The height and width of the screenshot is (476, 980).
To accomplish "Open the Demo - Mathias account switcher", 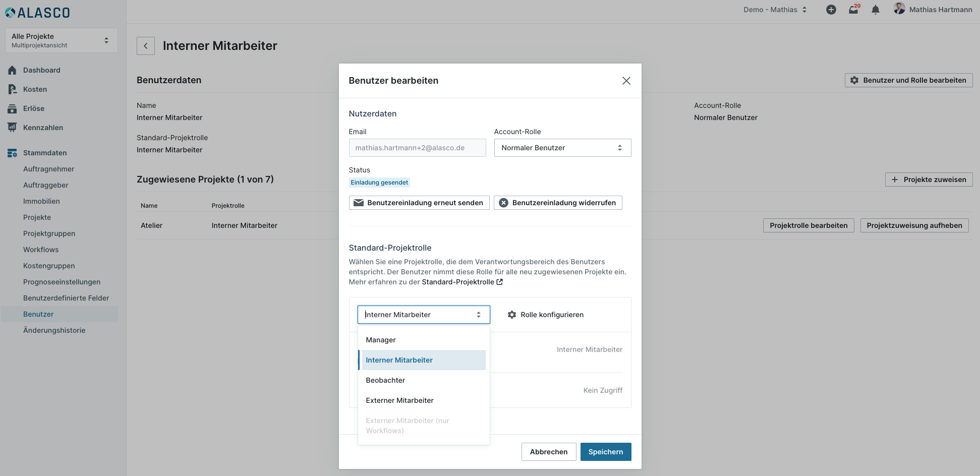I will pos(775,10).
